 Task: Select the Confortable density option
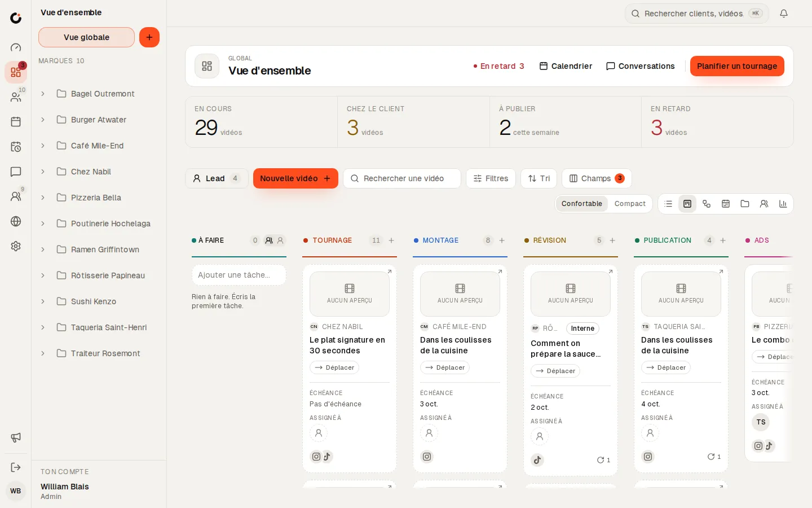tap(581, 204)
